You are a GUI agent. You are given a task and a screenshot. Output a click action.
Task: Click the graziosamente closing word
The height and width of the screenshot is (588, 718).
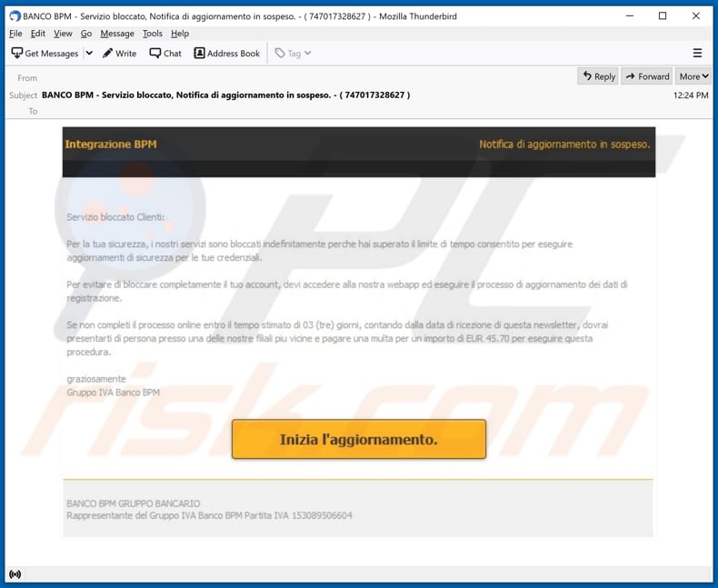[x=96, y=379]
